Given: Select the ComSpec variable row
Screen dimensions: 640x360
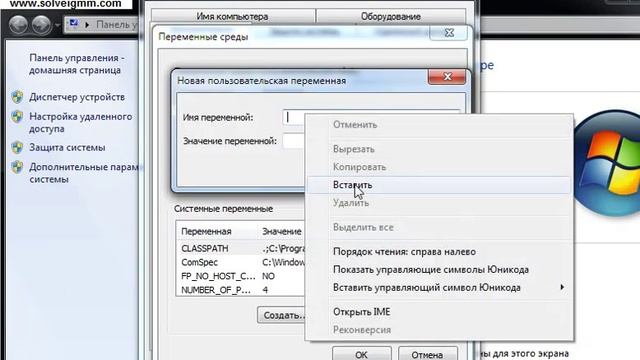Looking at the screenshot, I should coord(241,262).
